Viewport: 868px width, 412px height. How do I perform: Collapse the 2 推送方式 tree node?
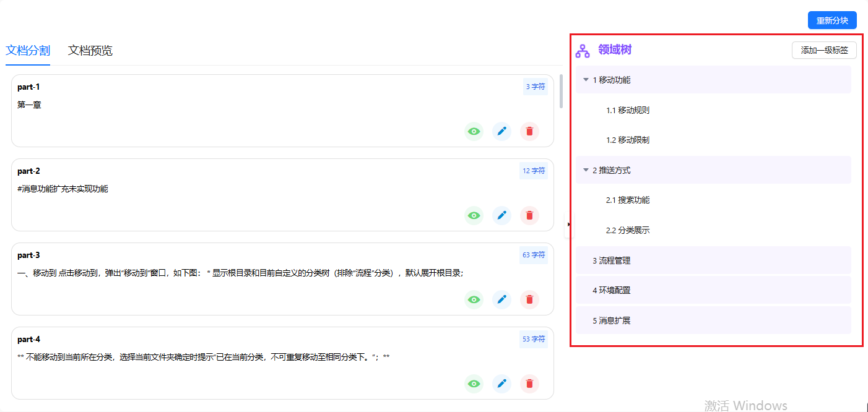tap(586, 170)
